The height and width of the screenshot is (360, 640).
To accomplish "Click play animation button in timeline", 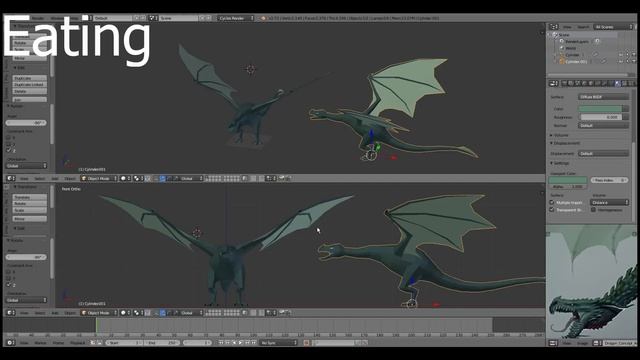I will coord(241,342).
